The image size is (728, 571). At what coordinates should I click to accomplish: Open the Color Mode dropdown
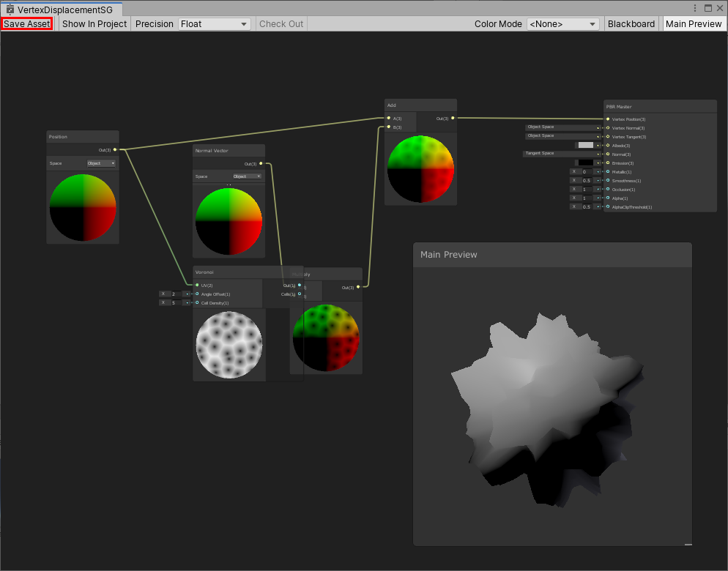point(562,24)
